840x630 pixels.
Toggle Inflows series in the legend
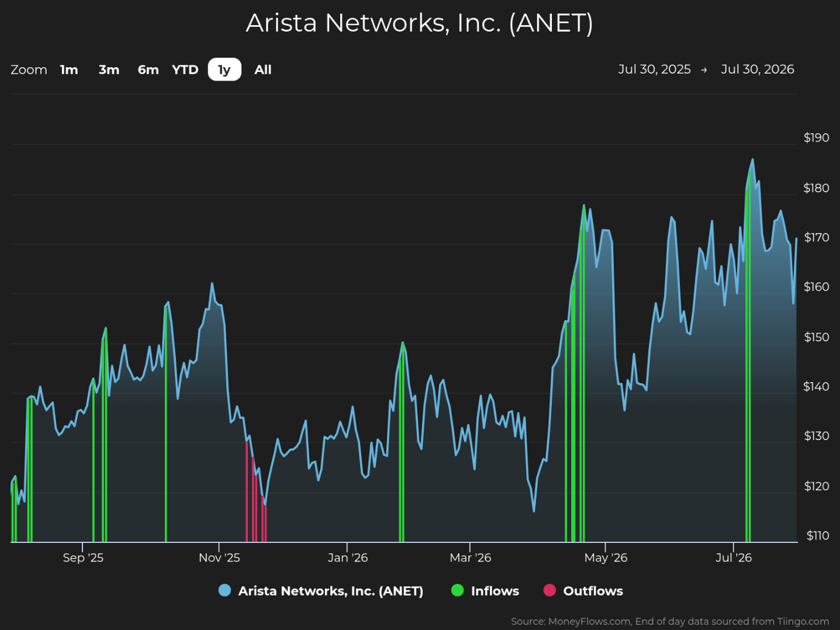[x=485, y=591]
